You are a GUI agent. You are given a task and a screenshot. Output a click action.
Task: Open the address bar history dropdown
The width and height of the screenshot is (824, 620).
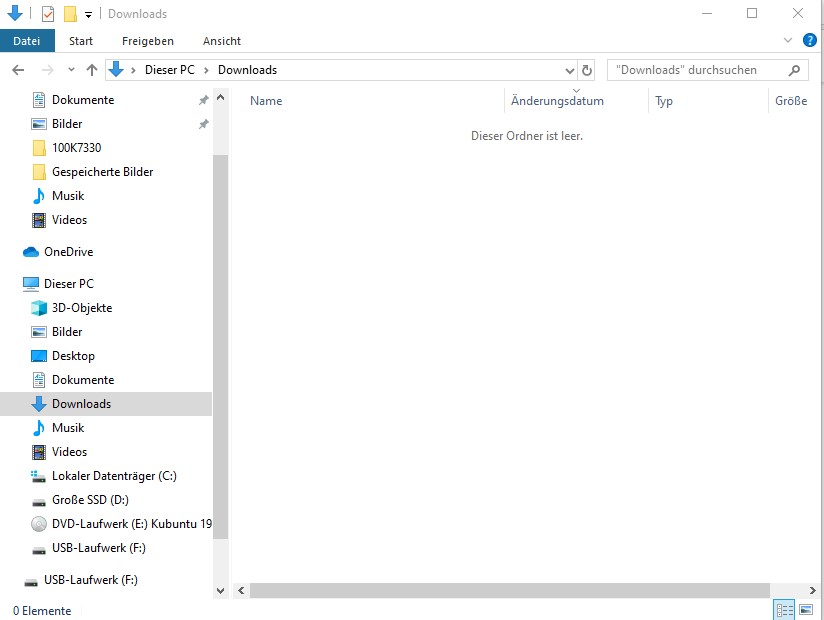pyautogui.click(x=569, y=70)
